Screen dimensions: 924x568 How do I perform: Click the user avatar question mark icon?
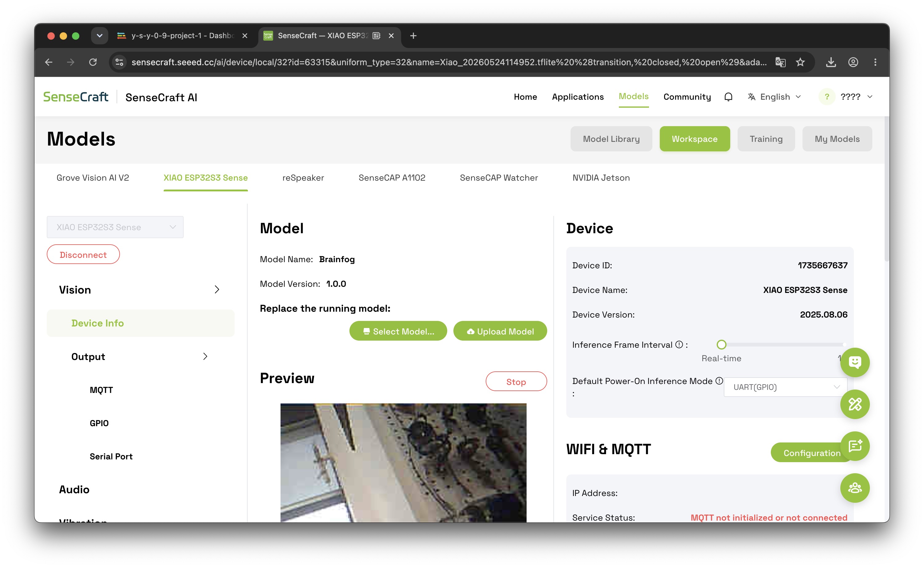point(827,97)
